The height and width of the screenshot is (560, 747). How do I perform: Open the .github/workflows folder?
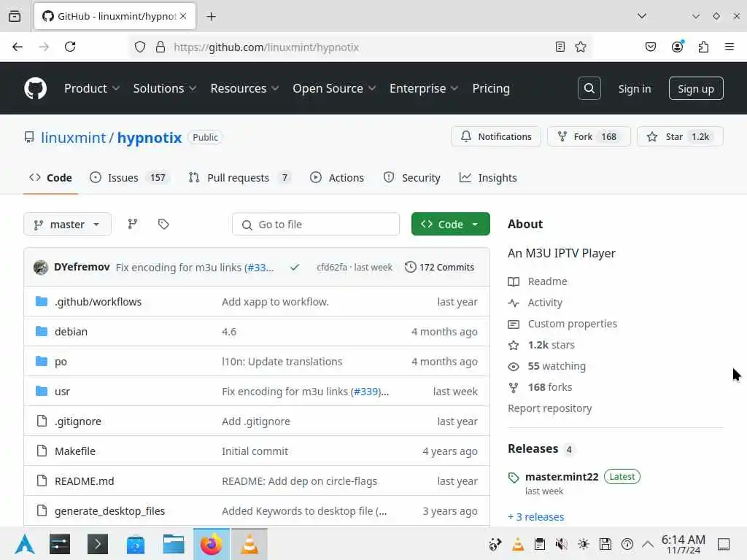click(x=98, y=302)
